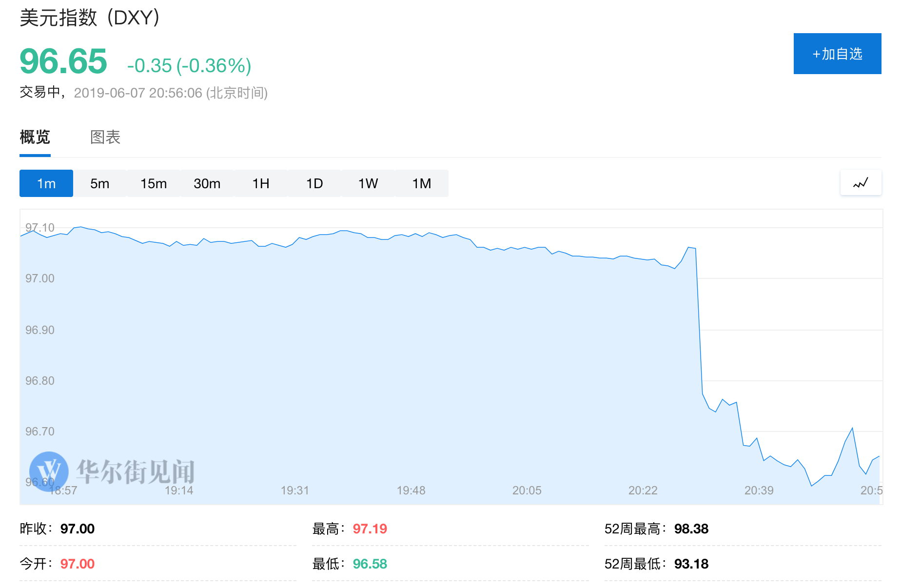
Task: Click the 最低 value 96.58
Action: [370, 564]
